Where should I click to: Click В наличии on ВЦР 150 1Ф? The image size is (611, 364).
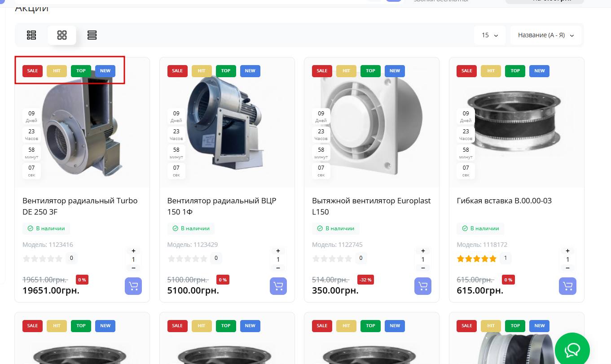pos(191,228)
